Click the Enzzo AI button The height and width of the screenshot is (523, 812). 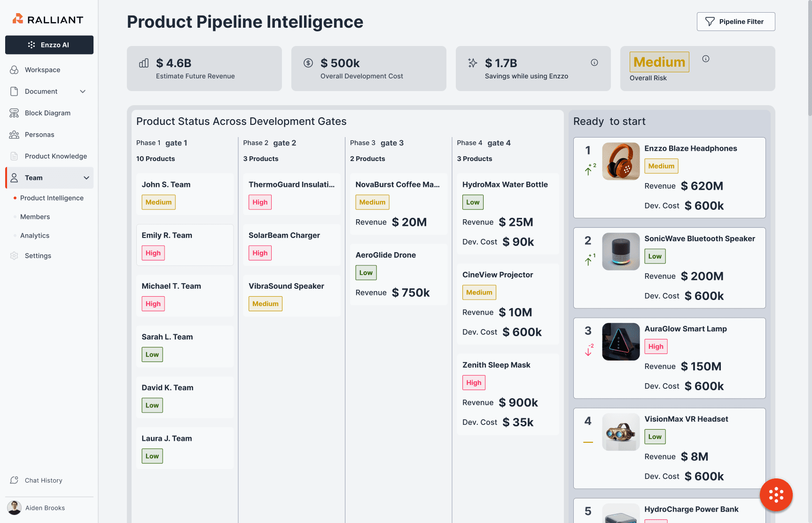(49, 45)
